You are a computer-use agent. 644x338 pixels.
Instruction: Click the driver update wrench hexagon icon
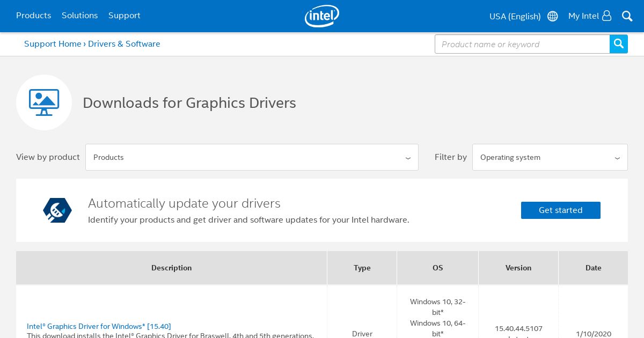(x=57, y=210)
